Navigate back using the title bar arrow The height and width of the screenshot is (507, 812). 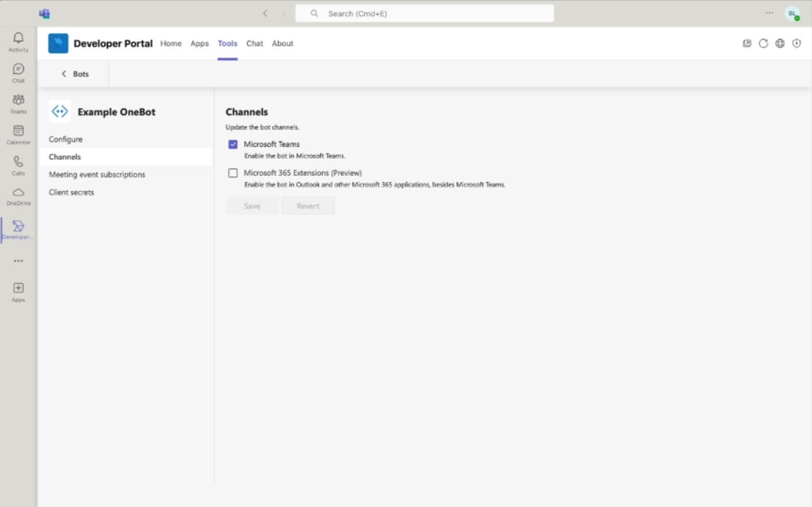tap(265, 13)
